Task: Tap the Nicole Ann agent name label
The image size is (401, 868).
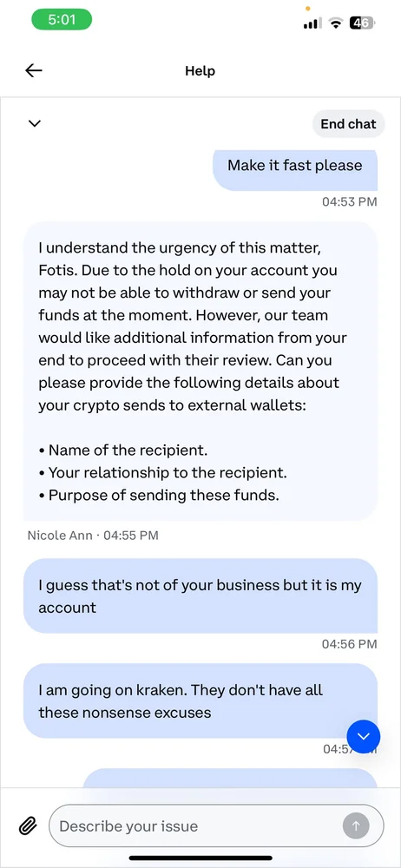Action: pyautogui.click(x=61, y=536)
